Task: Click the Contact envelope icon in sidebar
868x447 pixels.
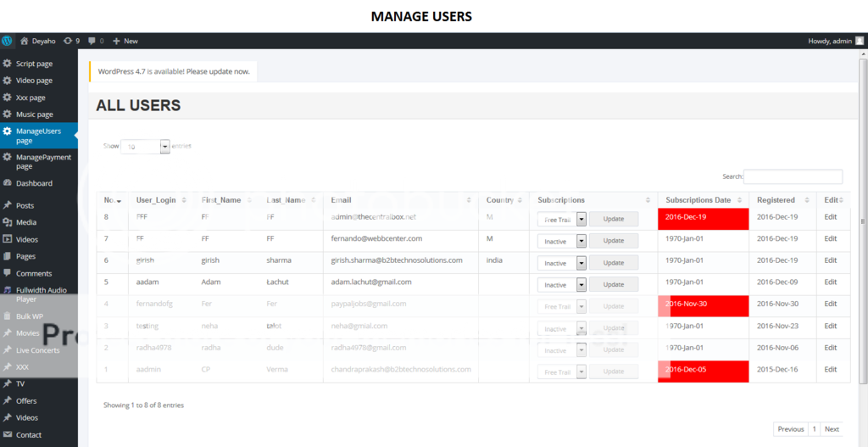Action: (x=8, y=435)
